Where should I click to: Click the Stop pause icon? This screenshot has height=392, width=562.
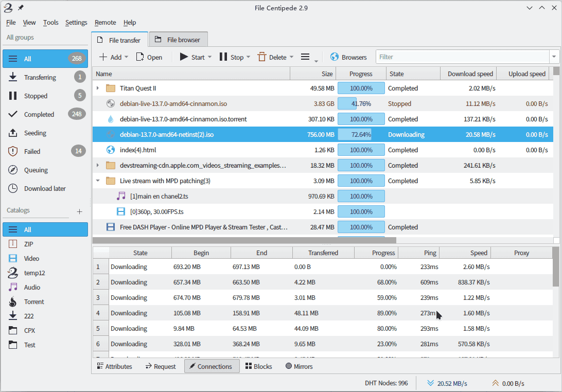223,57
